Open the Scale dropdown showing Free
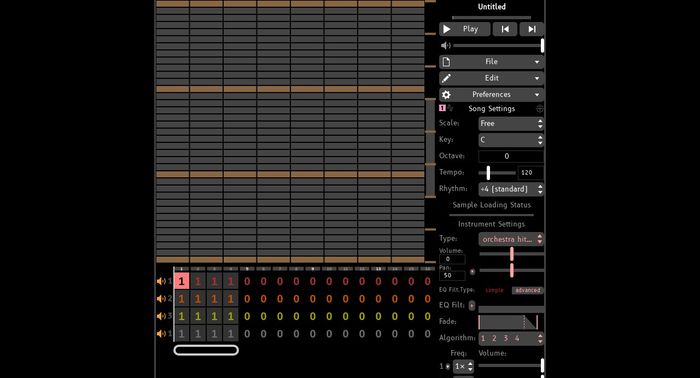This screenshot has height=378, width=700. pos(511,124)
